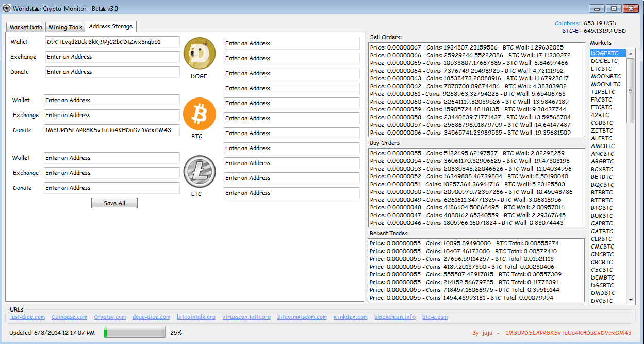Select CGBBTC in Markets list
The width and height of the screenshot is (644, 344).
[x=608, y=123]
